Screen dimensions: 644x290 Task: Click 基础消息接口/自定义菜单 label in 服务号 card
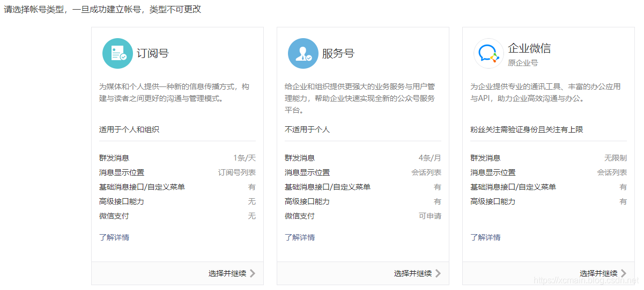328,187
